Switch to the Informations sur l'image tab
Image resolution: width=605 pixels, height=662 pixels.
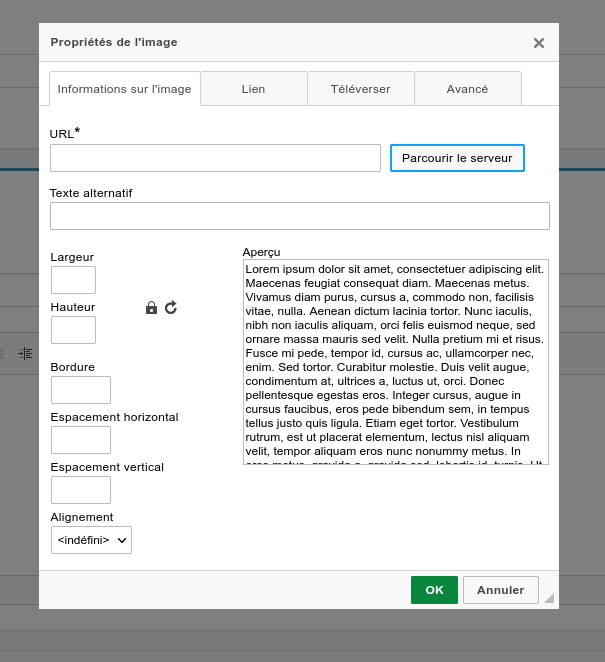coord(124,89)
